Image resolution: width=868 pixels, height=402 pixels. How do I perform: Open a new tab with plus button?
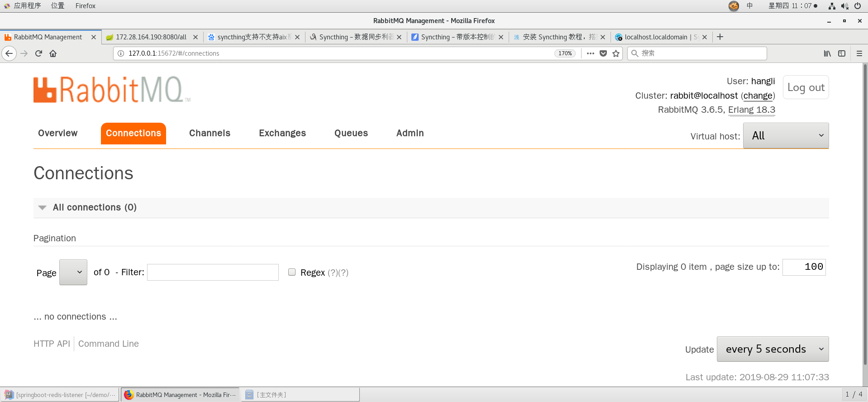[x=720, y=37]
